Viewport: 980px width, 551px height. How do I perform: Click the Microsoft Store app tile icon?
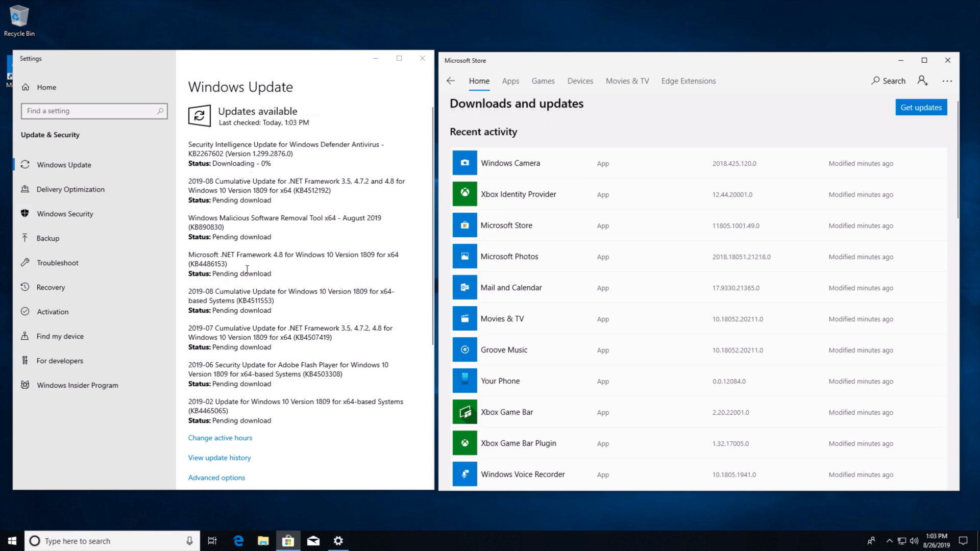click(464, 226)
